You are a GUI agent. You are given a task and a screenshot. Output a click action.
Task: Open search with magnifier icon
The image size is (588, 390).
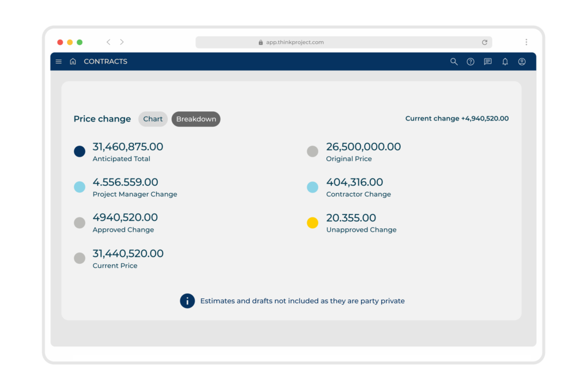pyautogui.click(x=454, y=61)
